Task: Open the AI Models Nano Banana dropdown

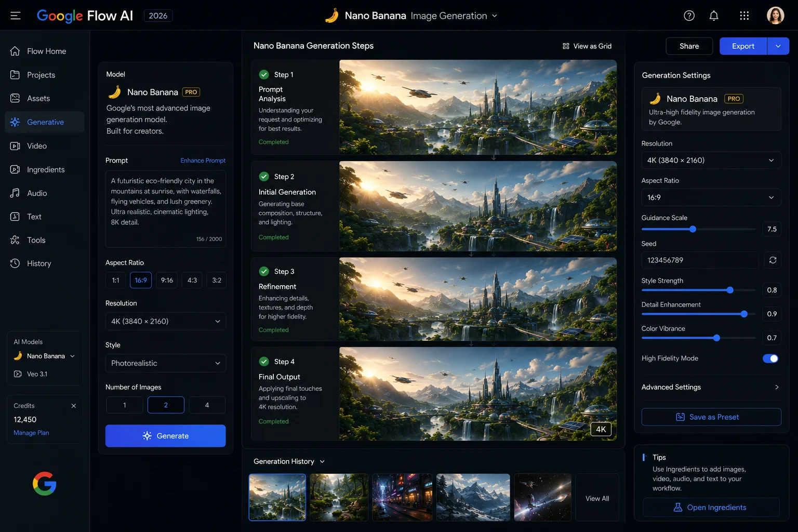Action: point(45,356)
